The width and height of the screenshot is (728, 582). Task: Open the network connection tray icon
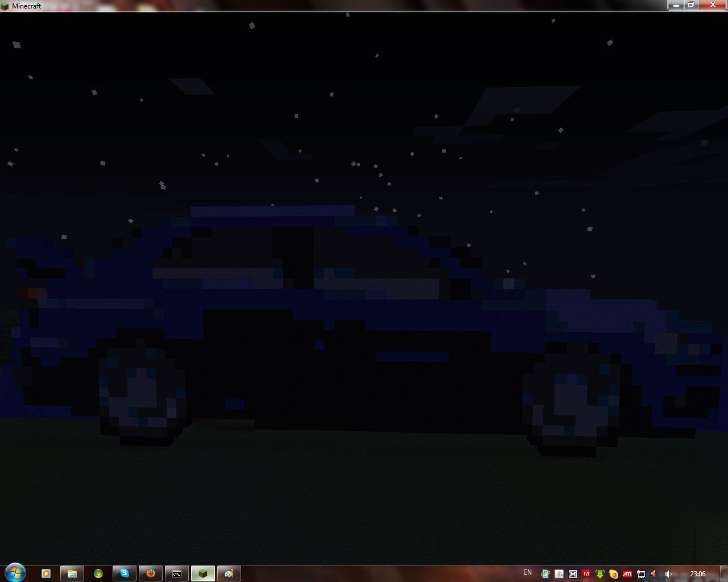click(641, 574)
